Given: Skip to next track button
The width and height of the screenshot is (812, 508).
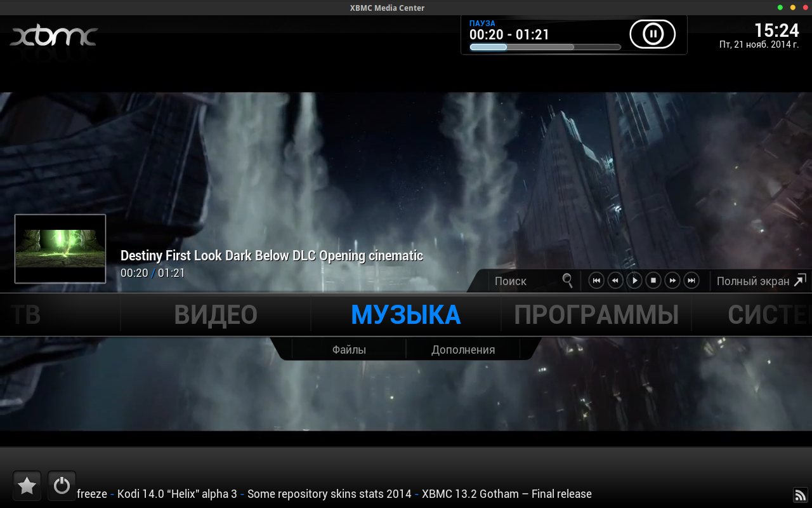Looking at the screenshot, I should click(x=691, y=281).
